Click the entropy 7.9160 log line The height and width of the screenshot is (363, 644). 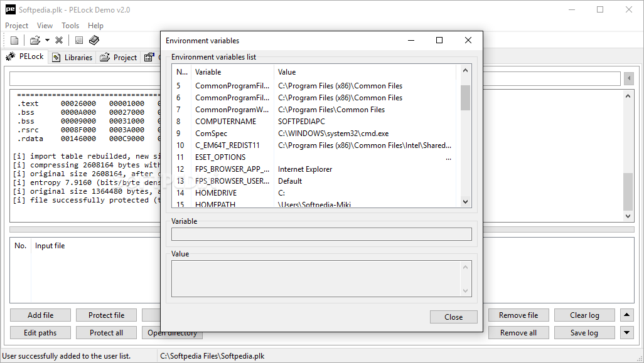click(86, 182)
